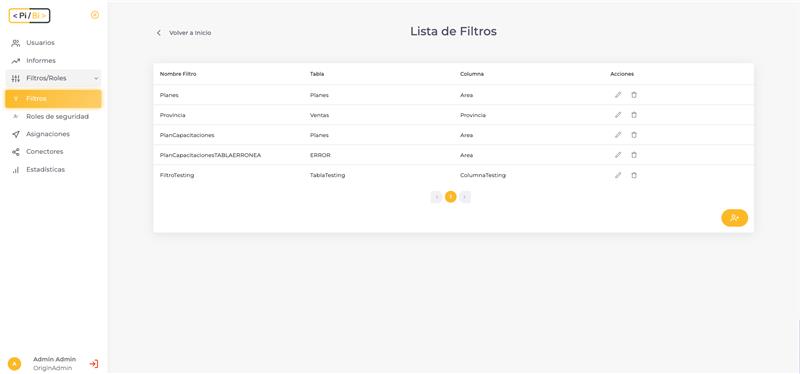
Task: Go to previous page in pagination
Action: pos(436,197)
